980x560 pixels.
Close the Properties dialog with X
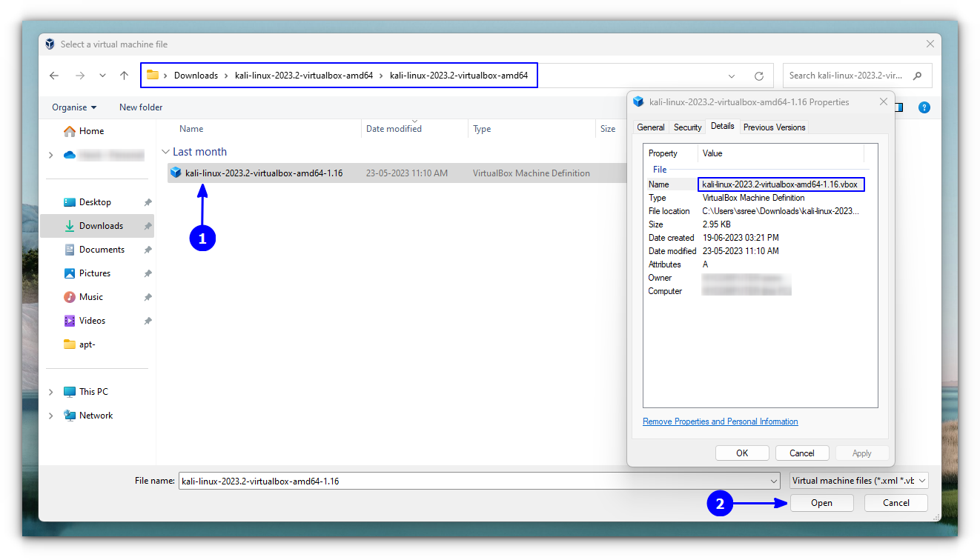click(x=882, y=102)
